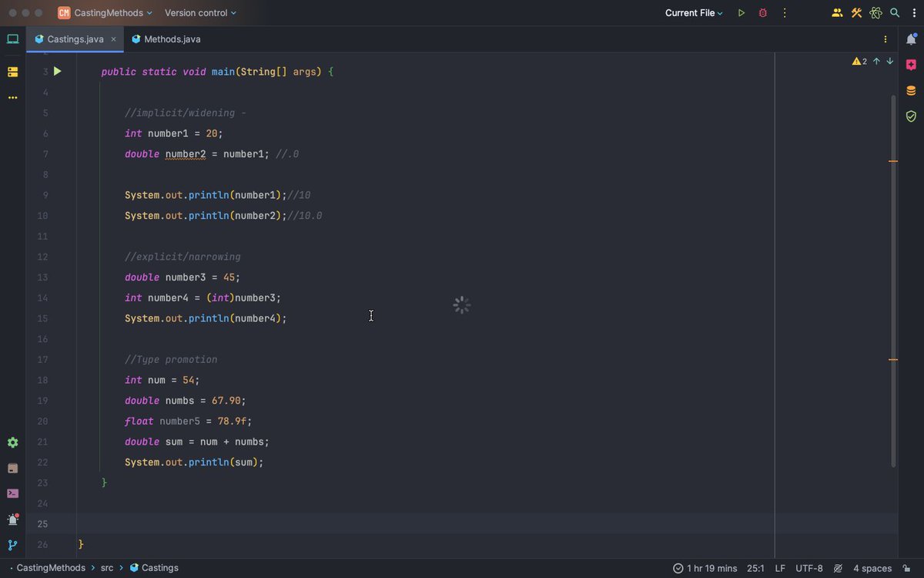Open Code With Me people icon
The height and width of the screenshot is (578, 924).
point(837,13)
